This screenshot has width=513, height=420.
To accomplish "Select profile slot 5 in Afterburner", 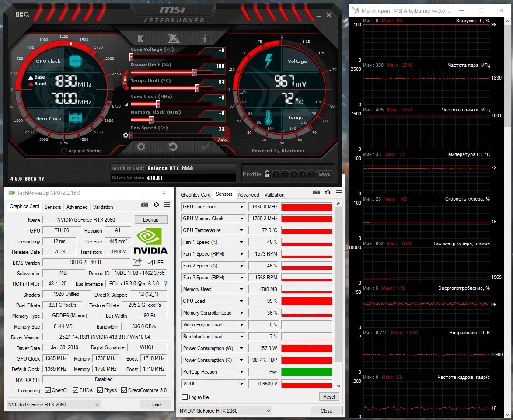I will [x=311, y=174].
